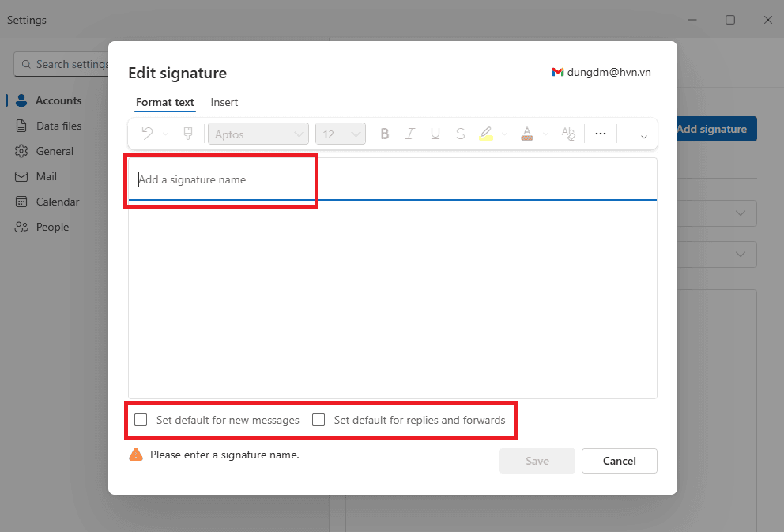The height and width of the screenshot is (532, 784).
Task: Switch to the Insert tab
Action: (x=224, y=102)
